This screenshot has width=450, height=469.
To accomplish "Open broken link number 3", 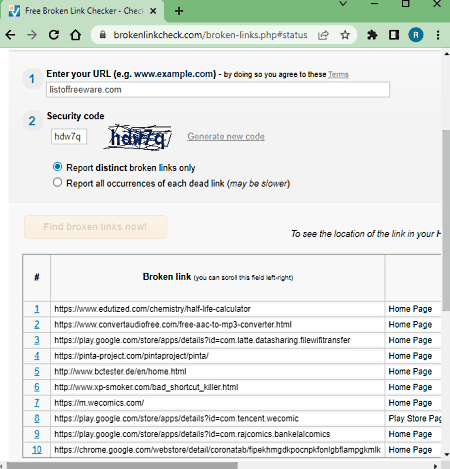I will click(37, 340).
